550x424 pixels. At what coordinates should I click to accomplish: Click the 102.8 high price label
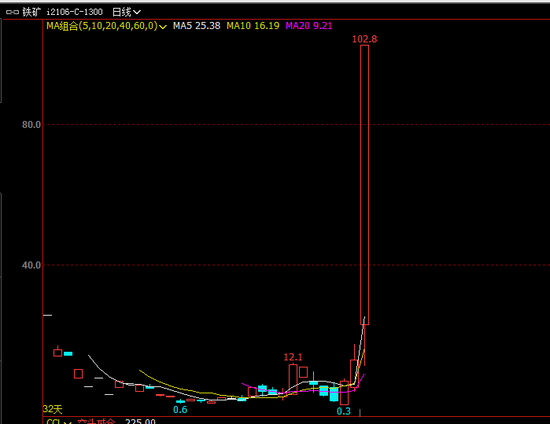click(x=364, y=39)
